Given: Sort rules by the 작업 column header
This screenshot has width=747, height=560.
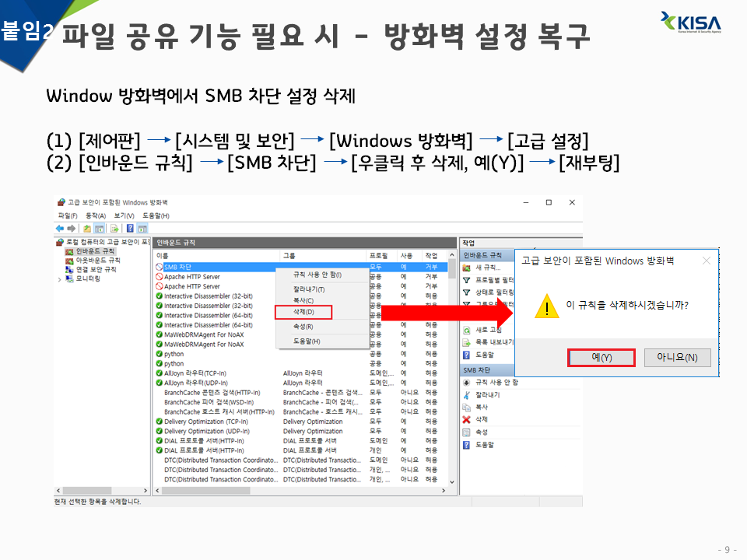Looking at the screenshot, I should (434, 256).
